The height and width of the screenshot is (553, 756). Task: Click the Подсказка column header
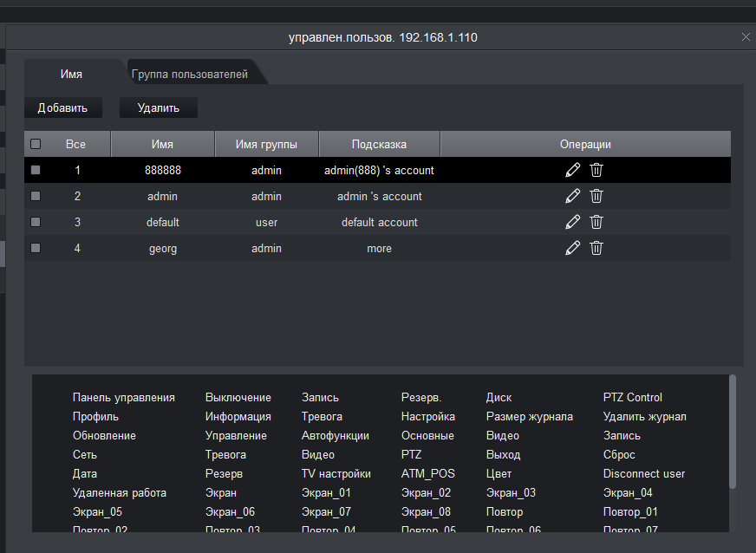point(379,145)
